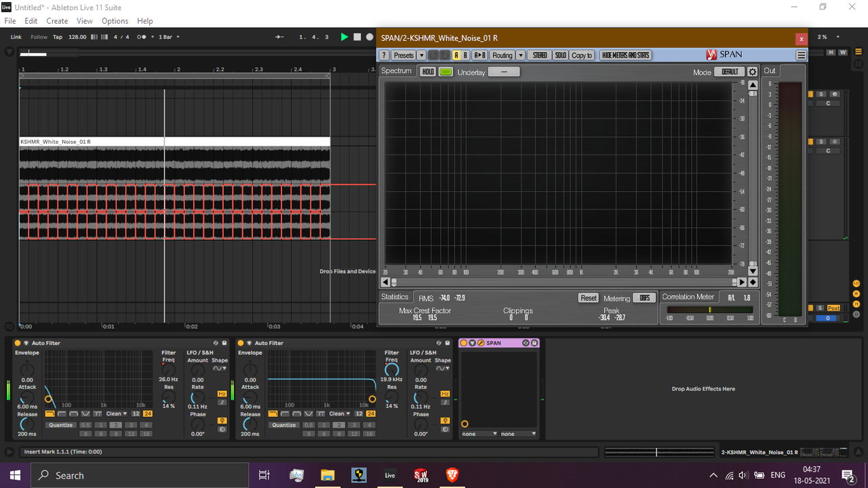The image size is (868, 488).
Task: Adjust the Underlay slider in SPAN
Action: (504, 71)
